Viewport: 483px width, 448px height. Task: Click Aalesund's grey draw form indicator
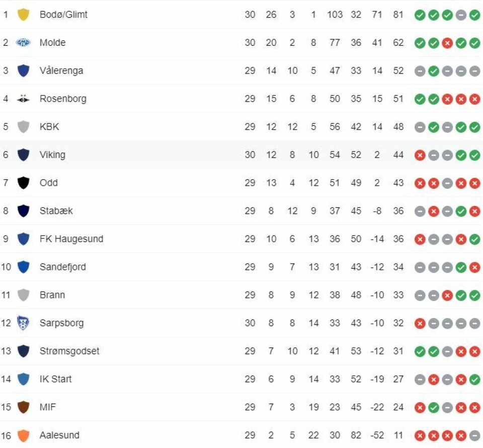coord(474,436)
